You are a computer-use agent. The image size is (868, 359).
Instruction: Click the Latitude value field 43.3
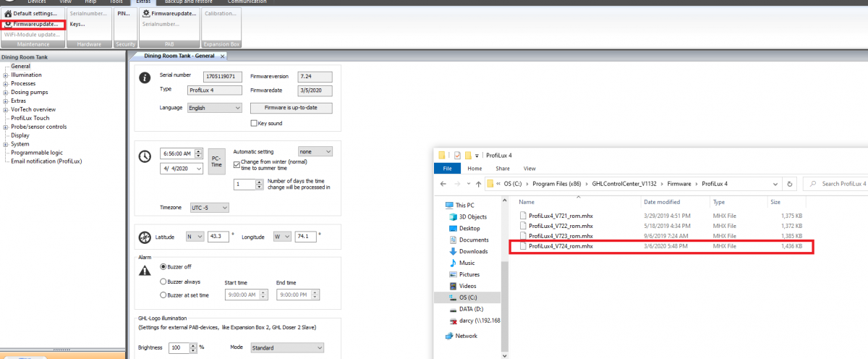[218, 236]
